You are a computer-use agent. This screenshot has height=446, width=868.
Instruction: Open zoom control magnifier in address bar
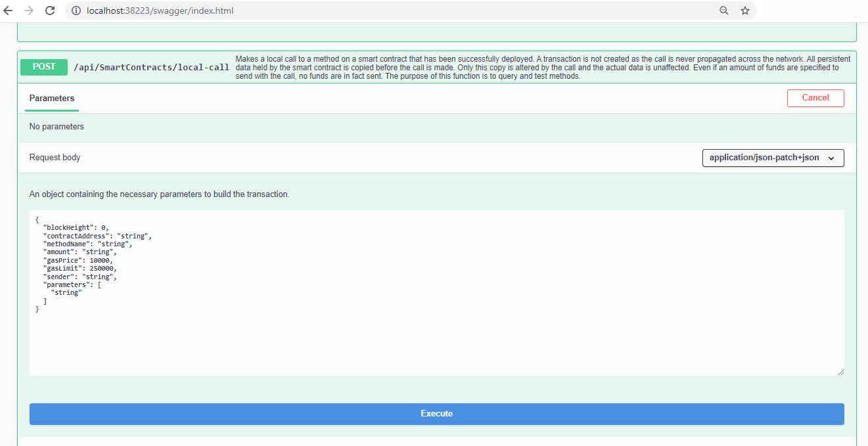click(x=724, y=11)
